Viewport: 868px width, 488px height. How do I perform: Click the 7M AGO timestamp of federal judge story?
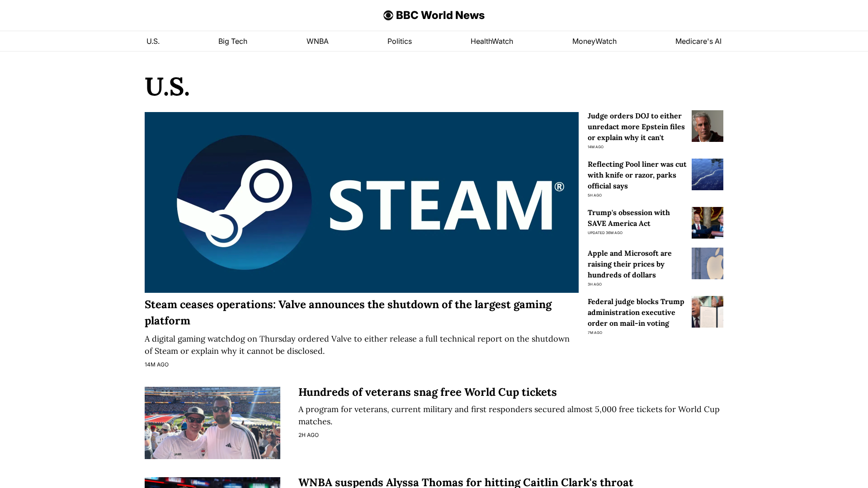pos(595,333)
